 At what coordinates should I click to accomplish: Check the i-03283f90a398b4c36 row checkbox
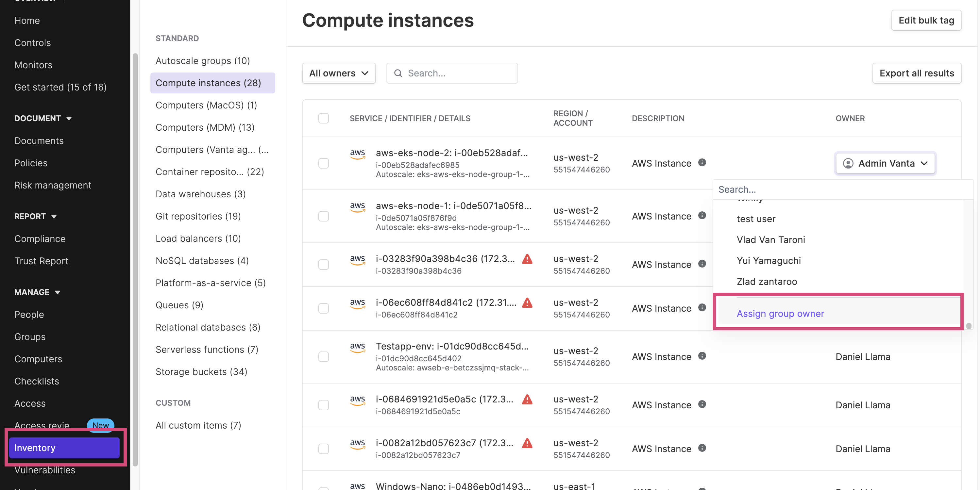point(323,264)
